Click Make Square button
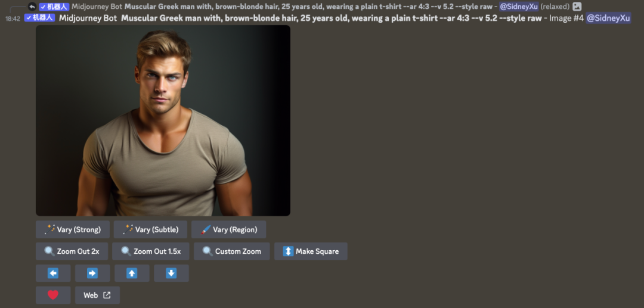 click(311, 251)
